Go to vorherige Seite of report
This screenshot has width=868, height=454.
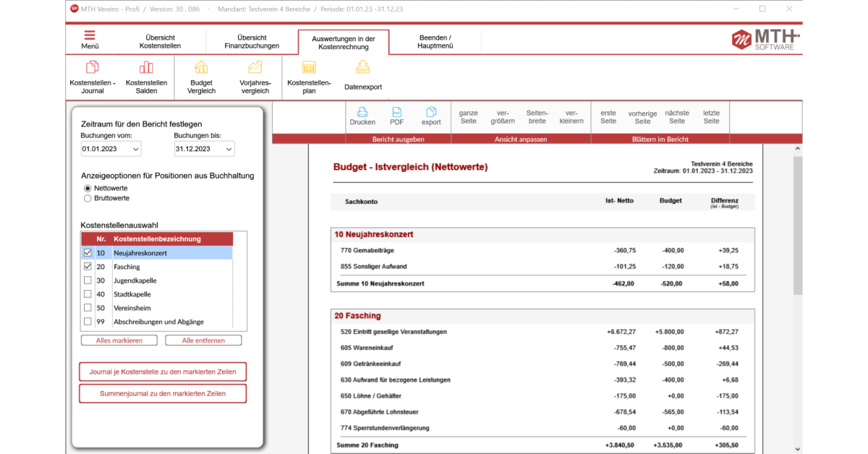(642, 117)
